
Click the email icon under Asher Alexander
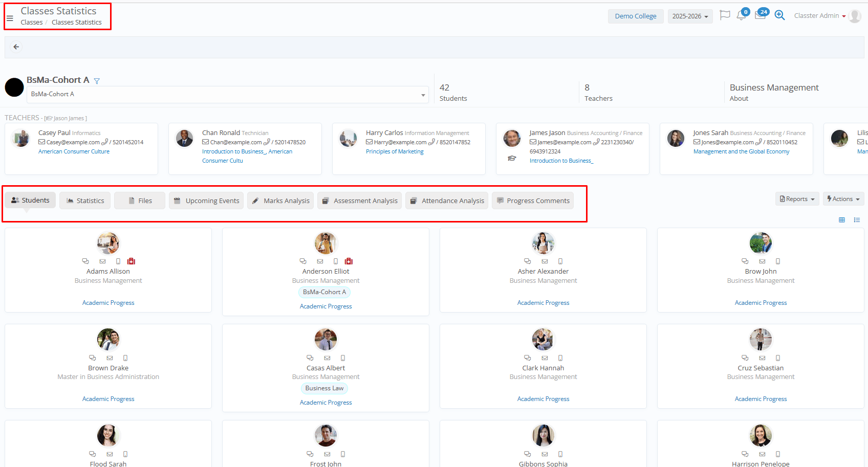click(545, 261)
